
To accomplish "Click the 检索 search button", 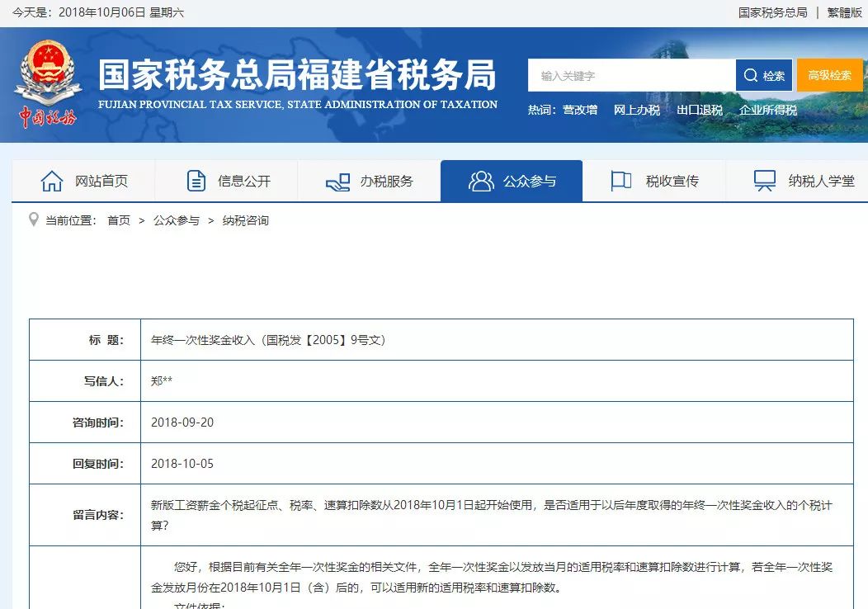I will point(764,75).
